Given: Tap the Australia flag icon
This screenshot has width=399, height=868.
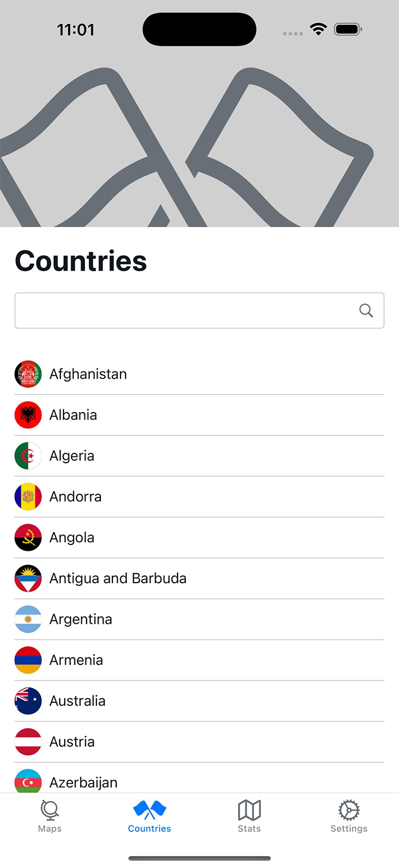Looking at the screenshot, I should 28,701.
